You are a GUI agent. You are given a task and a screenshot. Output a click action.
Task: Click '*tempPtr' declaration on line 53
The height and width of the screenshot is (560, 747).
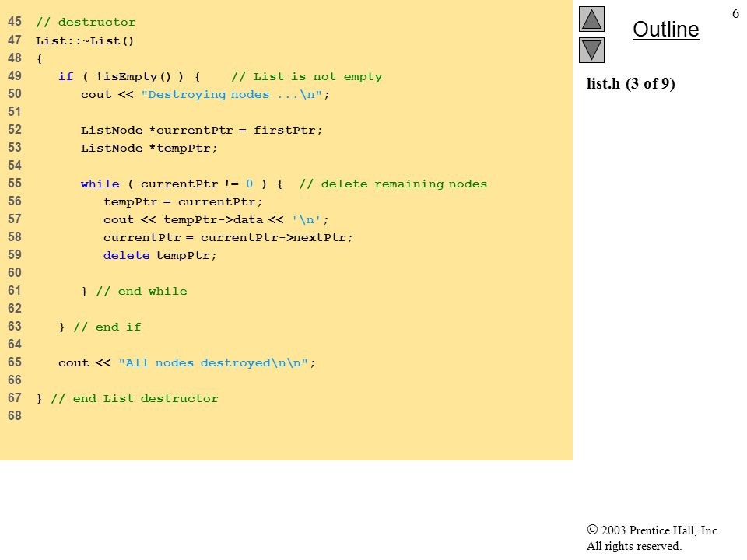coord(180,148)
